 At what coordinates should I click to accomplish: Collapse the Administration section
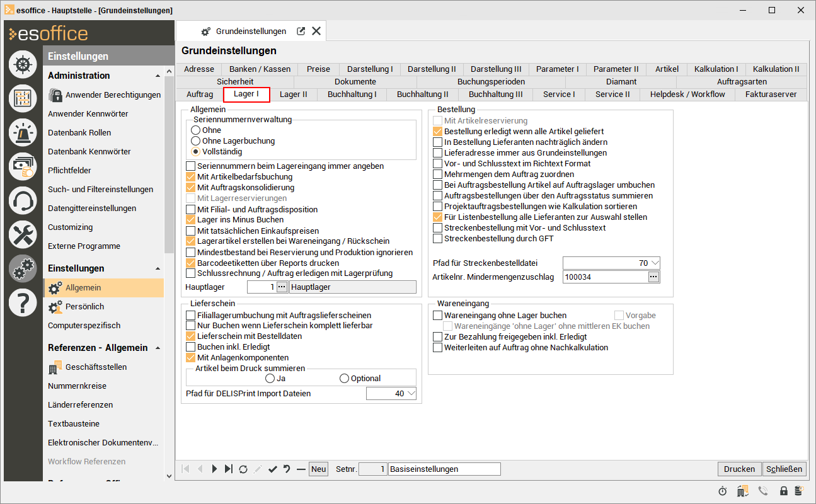click(x=158, y=76)
